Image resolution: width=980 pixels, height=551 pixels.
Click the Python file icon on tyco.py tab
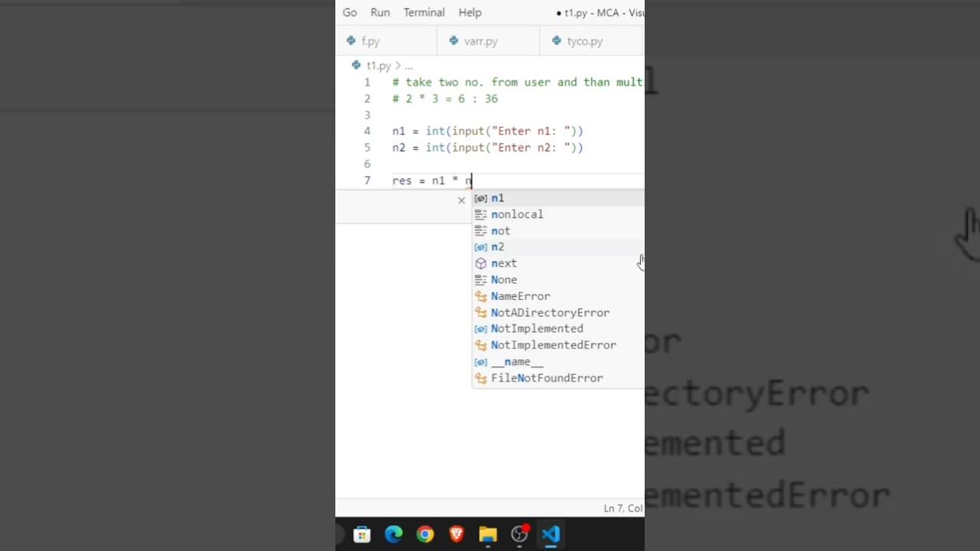(557, 41)
